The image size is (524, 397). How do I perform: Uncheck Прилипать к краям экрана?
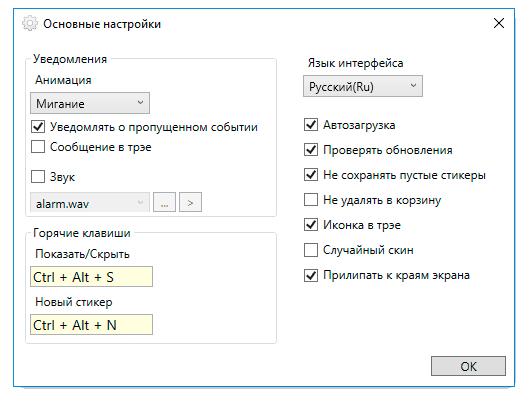[x=311, y=275]
